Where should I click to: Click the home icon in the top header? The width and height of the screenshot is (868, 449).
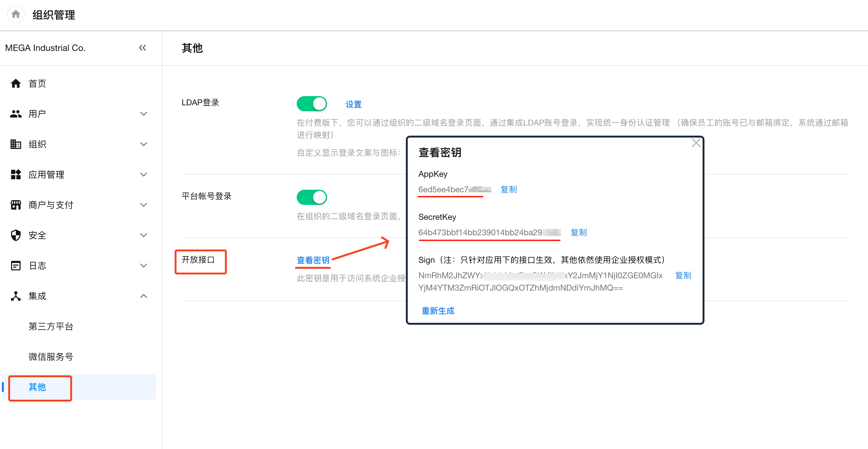click(15, 15)
